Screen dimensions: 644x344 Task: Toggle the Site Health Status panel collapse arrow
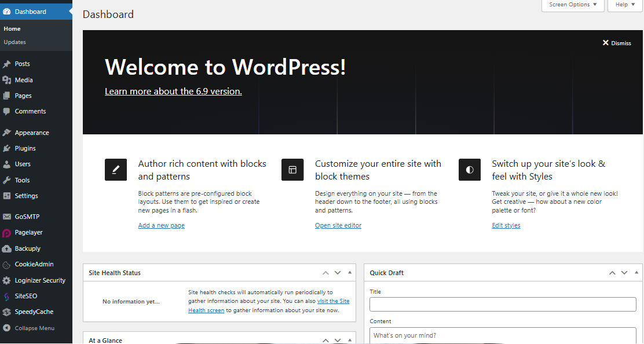click(x=350, y=273)
